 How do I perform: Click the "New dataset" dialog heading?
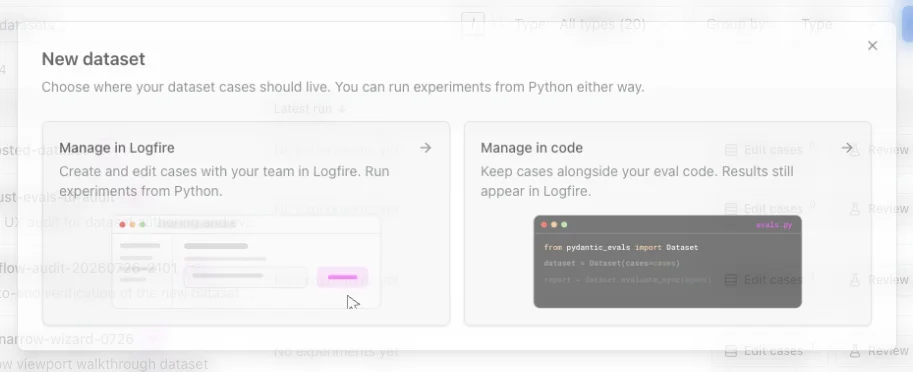pyautogui.click(x=93, y=59)
